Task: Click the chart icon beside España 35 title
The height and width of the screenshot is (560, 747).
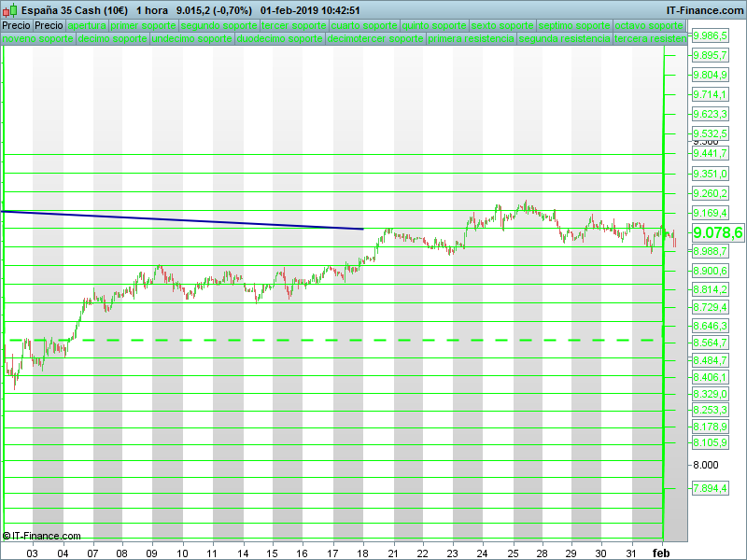Action: (x=9, y=10)
